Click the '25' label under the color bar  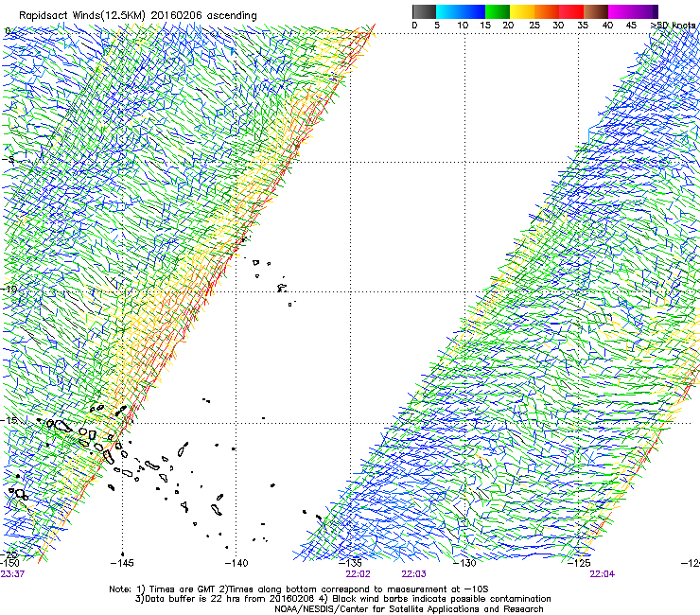point(534,26)
